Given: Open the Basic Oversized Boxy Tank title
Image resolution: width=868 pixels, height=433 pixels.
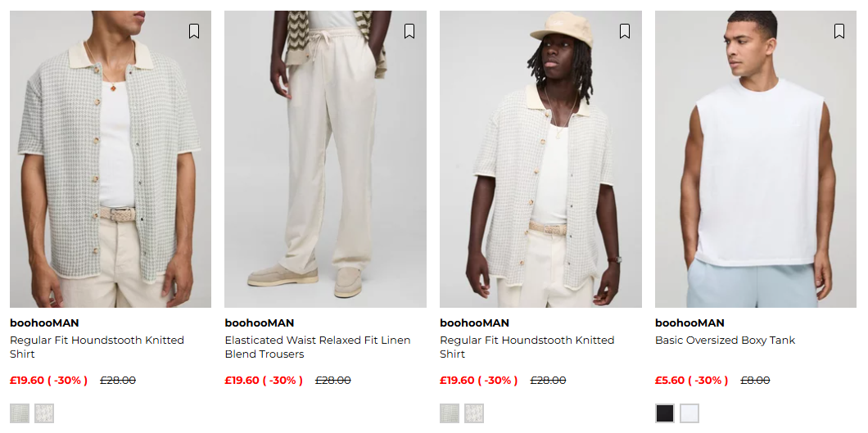Looking at the screenshot, I should pyautogui.click(x=725, y=341).
